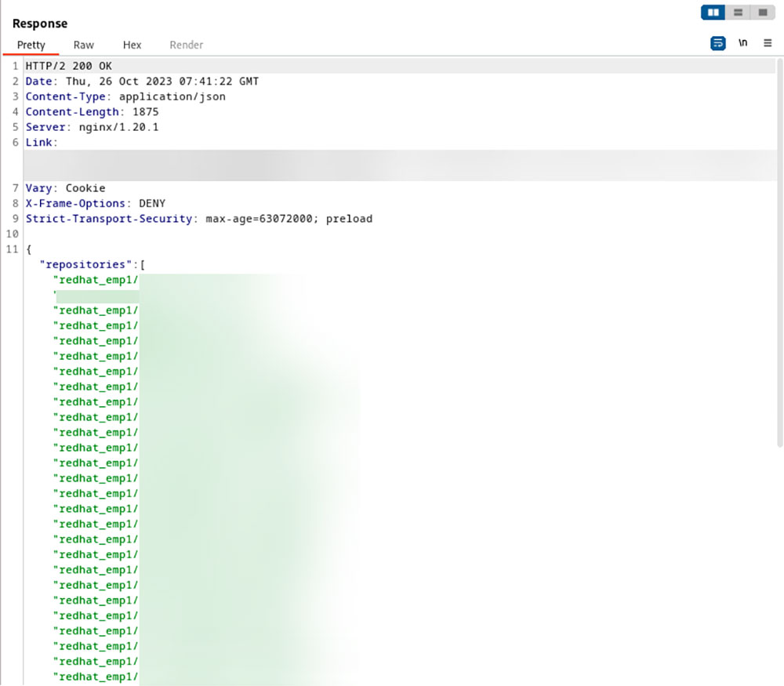Screen dimensions: 784x686
Task: Open the Render tab
Action: (186, 45)
